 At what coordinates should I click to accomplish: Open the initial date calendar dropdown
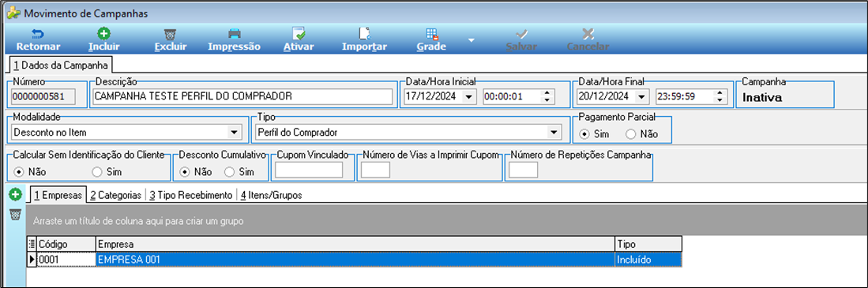[x=469, y=96]
